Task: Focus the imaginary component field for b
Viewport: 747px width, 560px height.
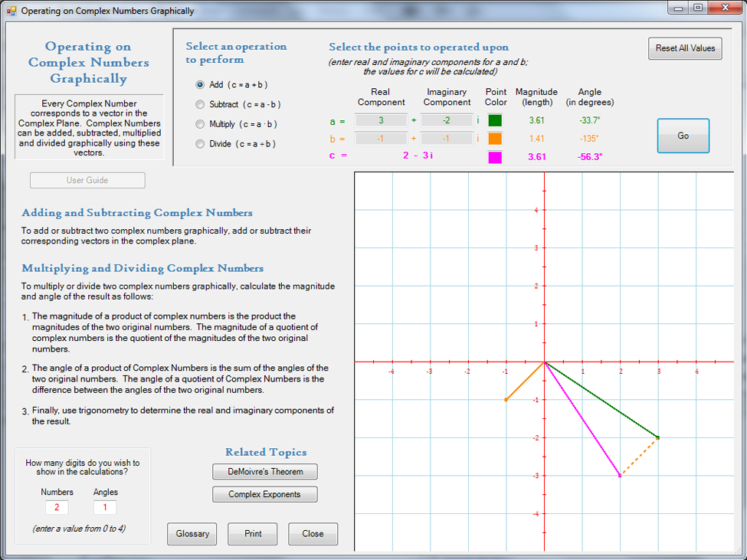Action: tap(447, 139)
